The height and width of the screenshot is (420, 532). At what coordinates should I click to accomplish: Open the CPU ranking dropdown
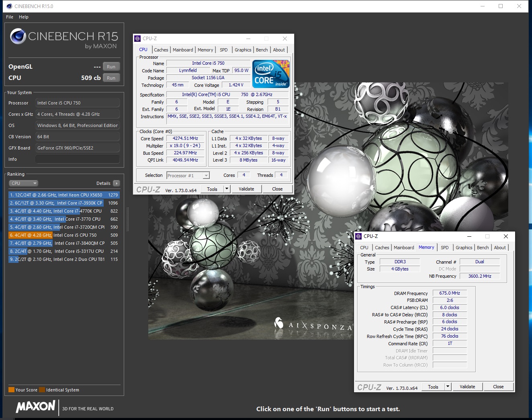pos(23,183)
